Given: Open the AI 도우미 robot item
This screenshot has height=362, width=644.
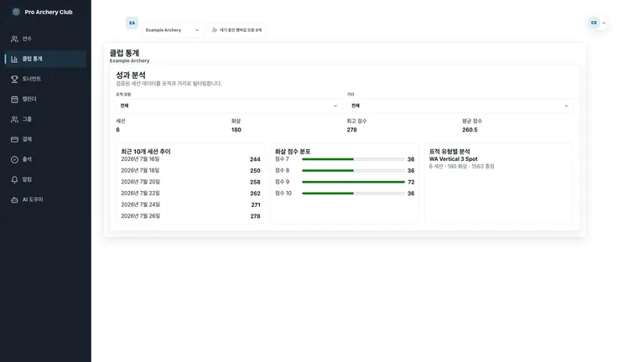Looking at the screenshot, I should 45,199.
